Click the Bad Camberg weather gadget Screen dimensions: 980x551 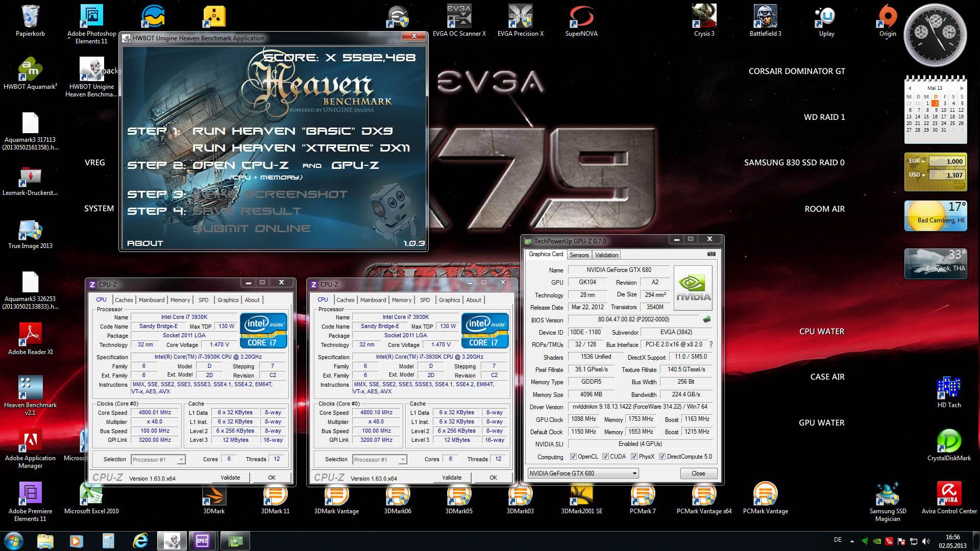936,216
